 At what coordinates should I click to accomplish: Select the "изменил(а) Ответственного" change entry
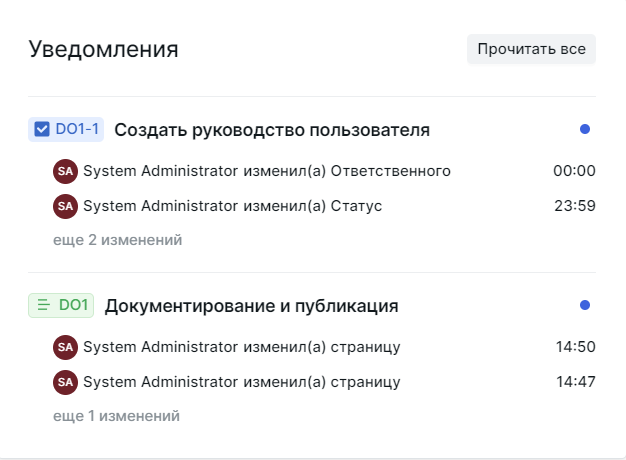[267, 171]
